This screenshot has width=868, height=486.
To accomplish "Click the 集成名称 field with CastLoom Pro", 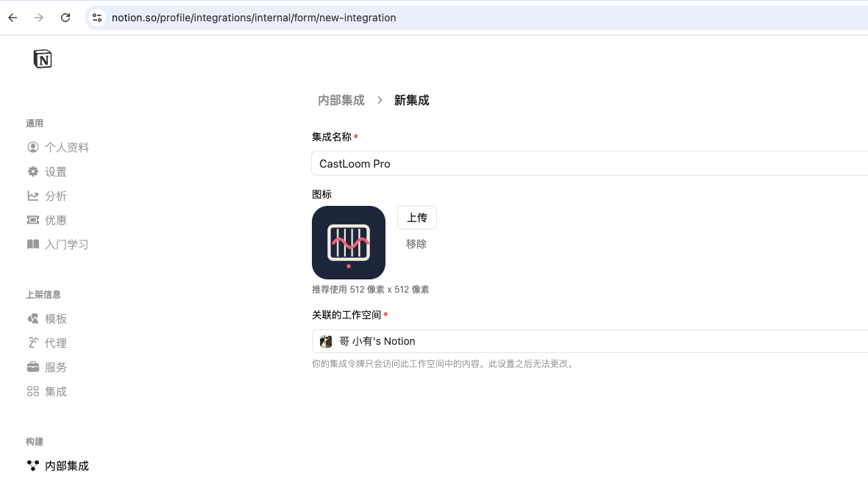I will pyautogui.click(x=589, y=163).
